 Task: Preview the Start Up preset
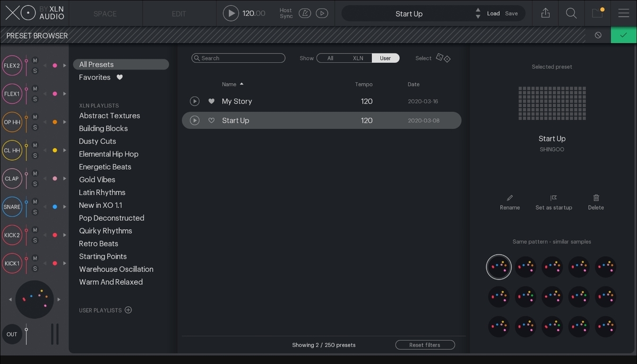pyautogui.click(x=195, y=120)
